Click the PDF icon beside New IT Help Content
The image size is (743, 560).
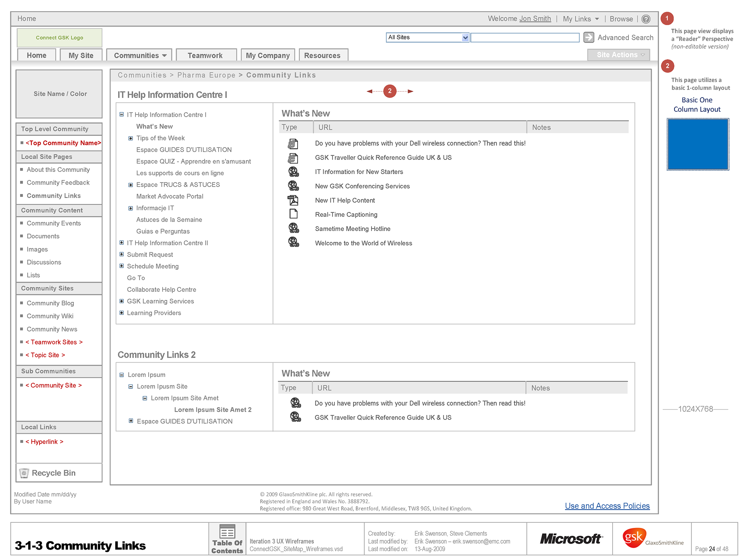293,200
